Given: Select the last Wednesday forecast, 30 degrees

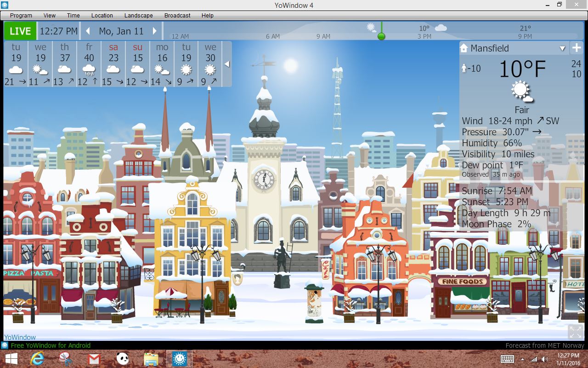Looking at the screenshot, I should click(210, 64).
